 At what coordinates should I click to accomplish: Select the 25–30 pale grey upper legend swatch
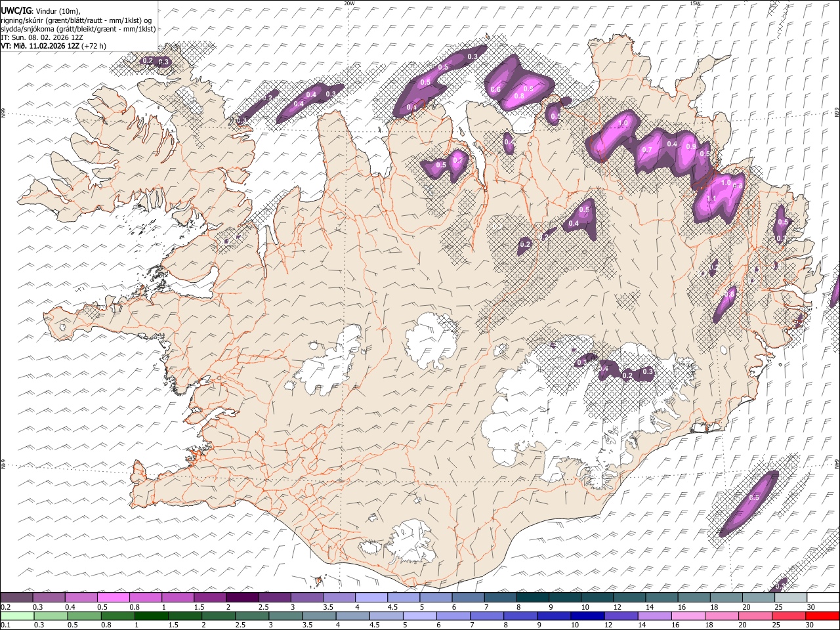(791, 598)
